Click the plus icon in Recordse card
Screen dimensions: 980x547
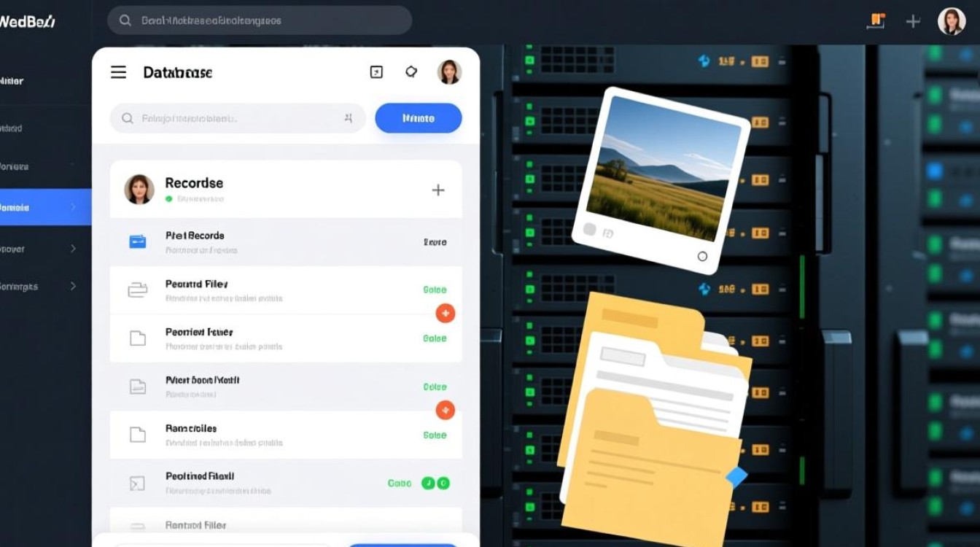438,190
